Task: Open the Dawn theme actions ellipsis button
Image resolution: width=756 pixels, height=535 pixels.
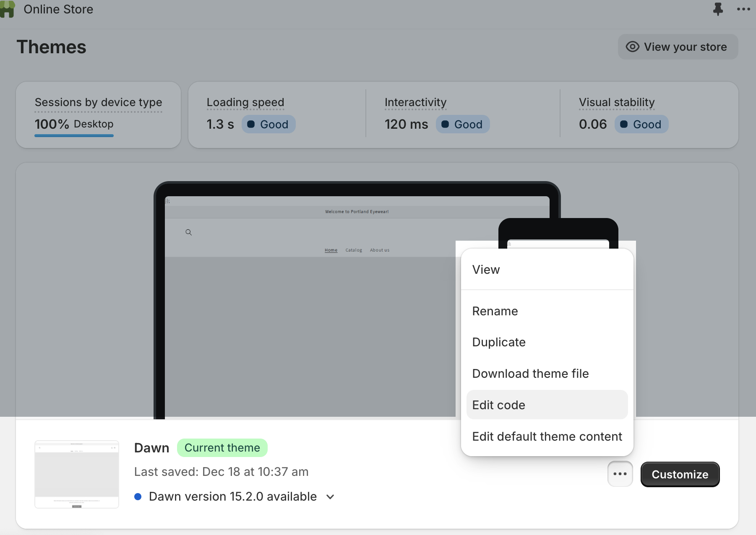Action: 620,474
